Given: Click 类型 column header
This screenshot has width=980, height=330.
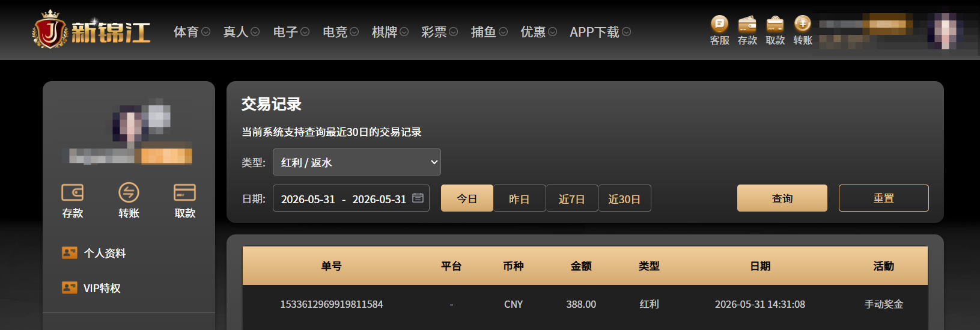Looking at the screenshot, I should tap(649, 266).
